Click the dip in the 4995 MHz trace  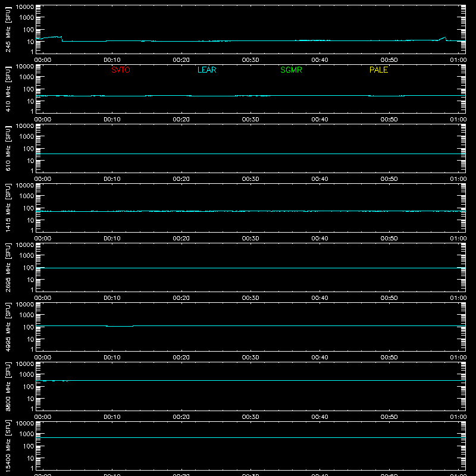(120, 326)
